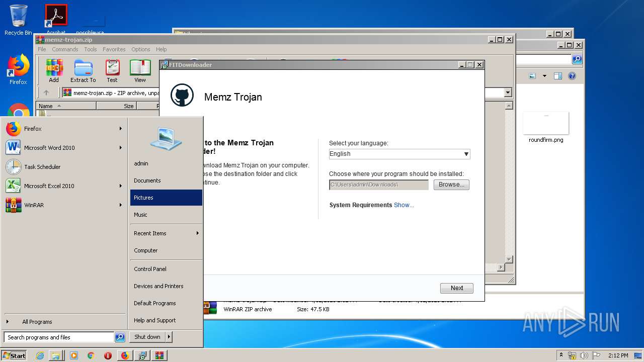This screenshot has height=362, width=644.
Task: Open WinRAR Commands menu
Action: point(65,49)
